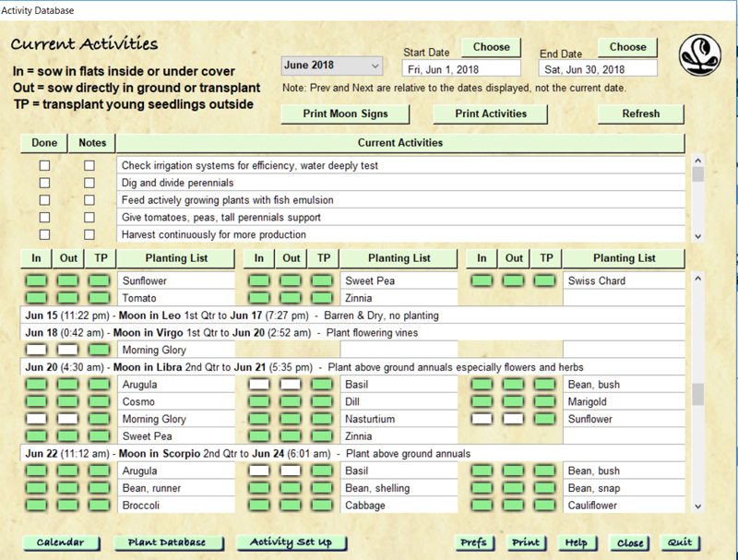Screen dimensions: 738x560
Task: Click Choose button above Start Date field
Action: [x=491, y=47]
